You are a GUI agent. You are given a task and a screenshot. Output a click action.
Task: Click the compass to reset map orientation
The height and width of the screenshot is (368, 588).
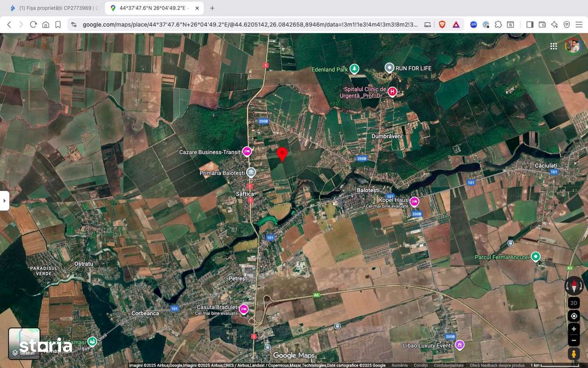(574, 286)
